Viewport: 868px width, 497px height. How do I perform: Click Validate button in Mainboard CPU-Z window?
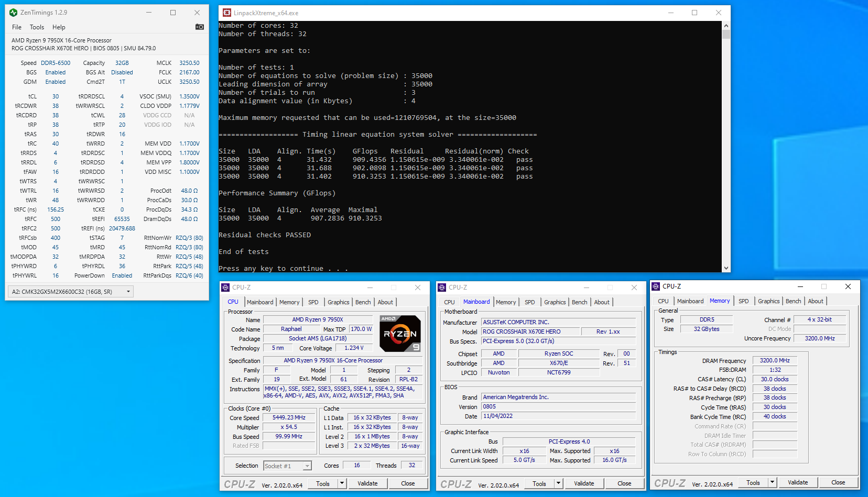[584, 483]
